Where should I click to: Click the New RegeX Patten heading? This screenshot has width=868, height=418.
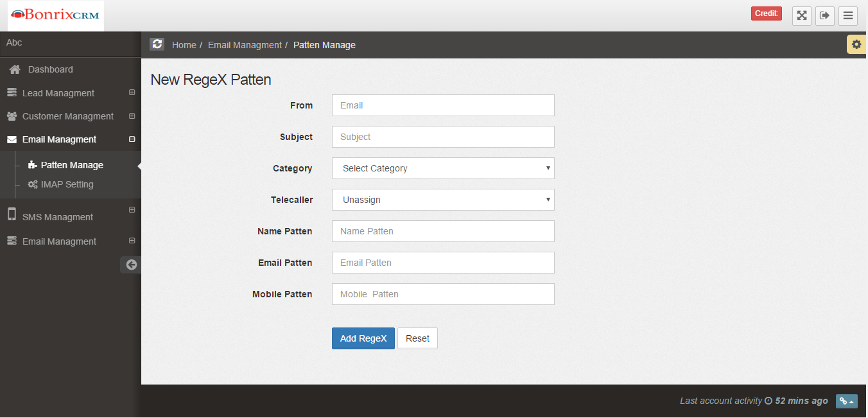pyautogui.click(x=211, y=80)
